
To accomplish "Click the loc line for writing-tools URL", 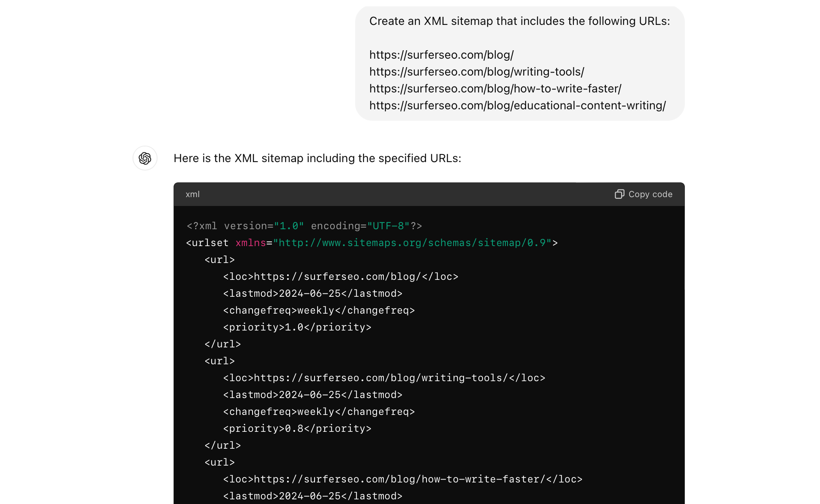I will (x=384, y=378).
